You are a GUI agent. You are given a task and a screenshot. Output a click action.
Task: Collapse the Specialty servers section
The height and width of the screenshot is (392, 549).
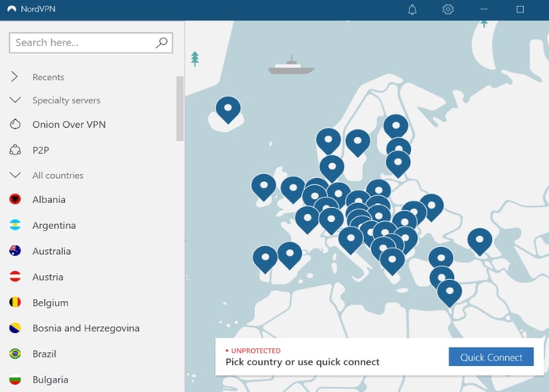[15, 100]
